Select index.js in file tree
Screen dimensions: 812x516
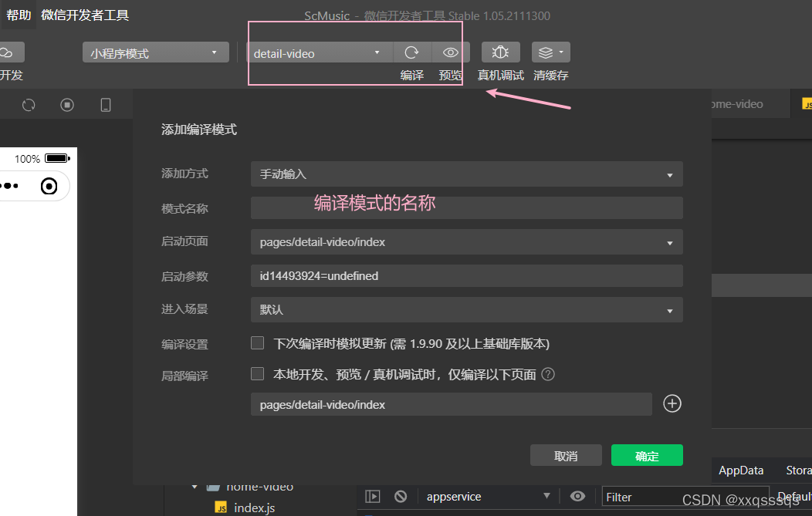click(254, 508)
